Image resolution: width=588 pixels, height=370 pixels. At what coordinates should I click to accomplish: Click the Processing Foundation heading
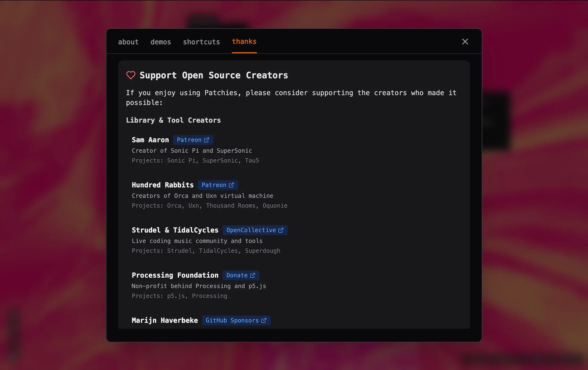[x=175, y=275]
